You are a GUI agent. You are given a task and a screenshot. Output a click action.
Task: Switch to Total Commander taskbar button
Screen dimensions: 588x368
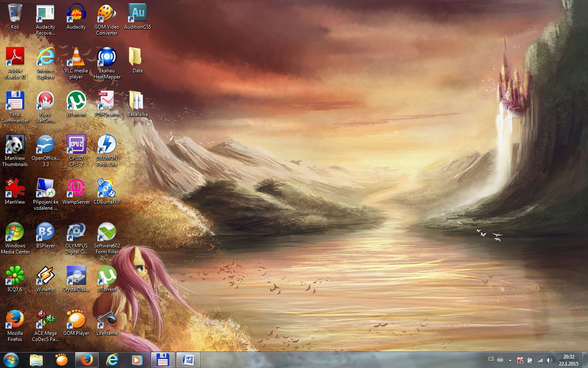pyautogui.click(x=163, y=360)
